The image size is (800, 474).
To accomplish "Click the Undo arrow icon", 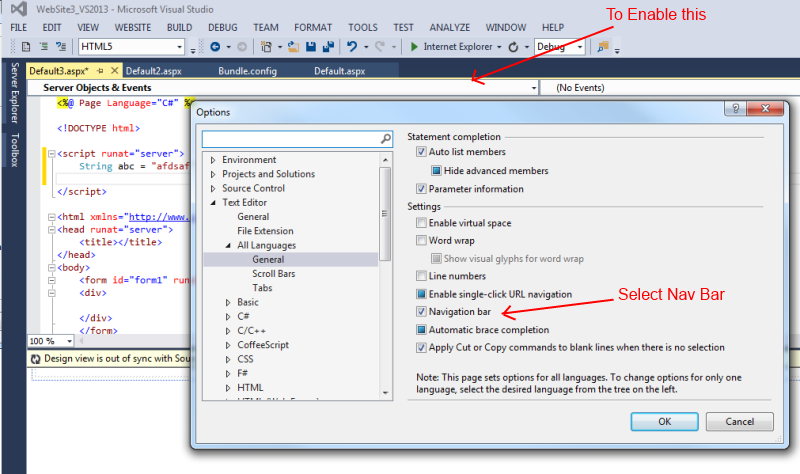I will tap(352, 47).
